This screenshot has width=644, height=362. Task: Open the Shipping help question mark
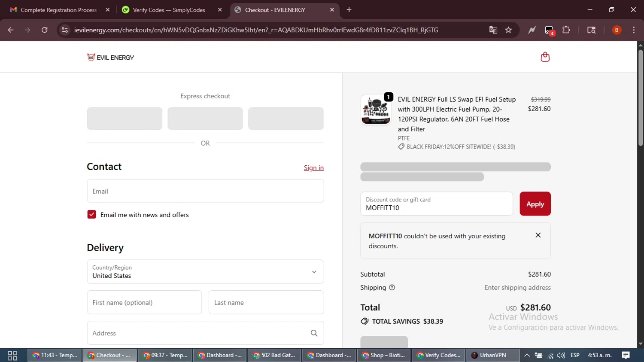(x=392, y=288)
